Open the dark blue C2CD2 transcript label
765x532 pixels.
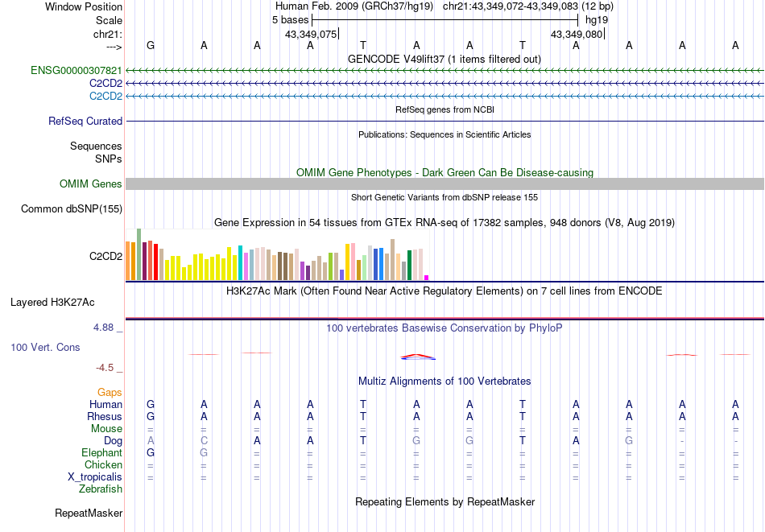105,84
